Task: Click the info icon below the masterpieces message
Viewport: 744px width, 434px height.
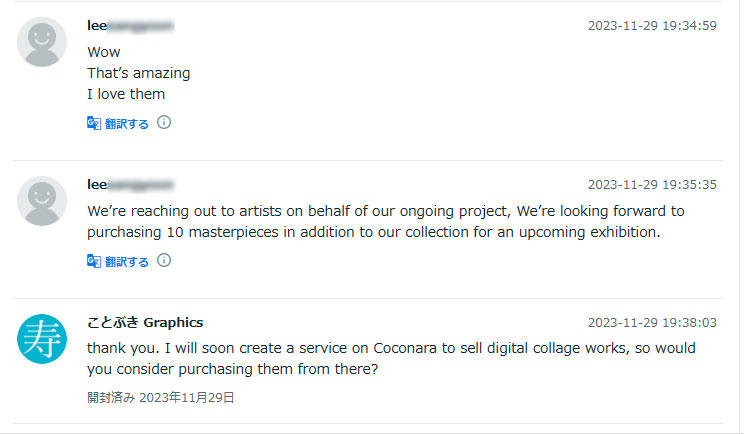Action: pos(164,260)
